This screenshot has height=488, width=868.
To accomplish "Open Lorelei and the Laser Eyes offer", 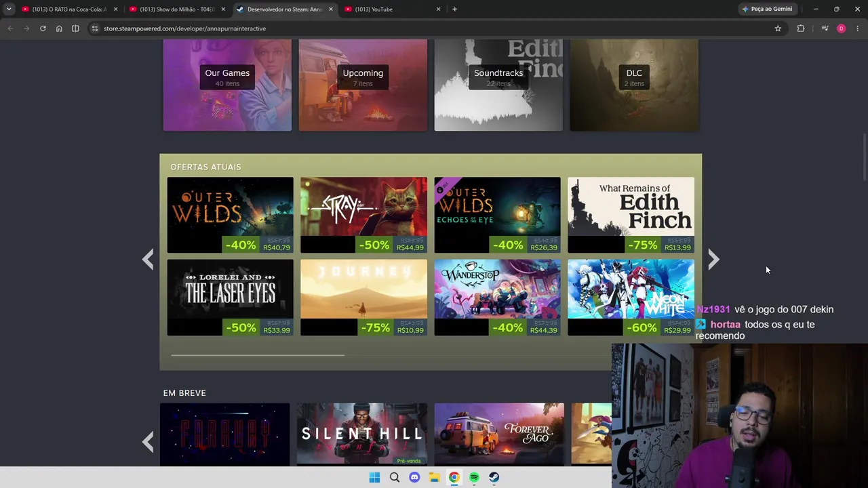I will point(231,298).
